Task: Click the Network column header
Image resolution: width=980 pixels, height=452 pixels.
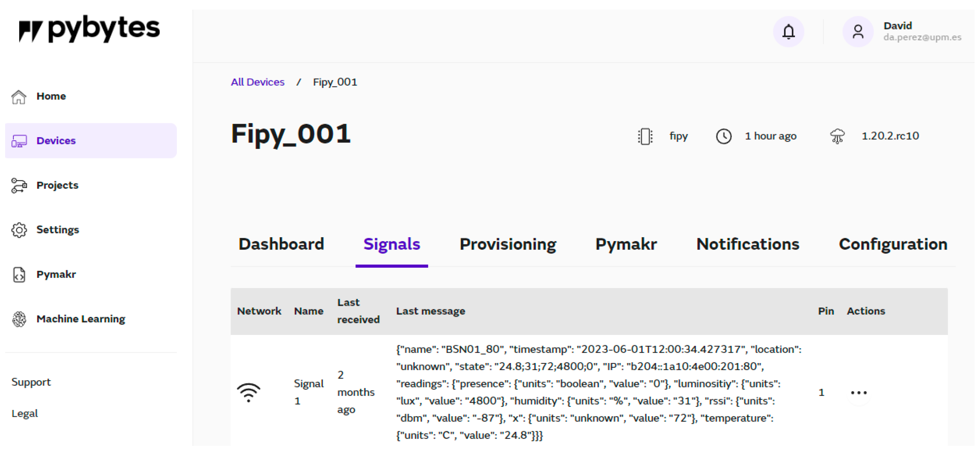Action: coord(259,312)
